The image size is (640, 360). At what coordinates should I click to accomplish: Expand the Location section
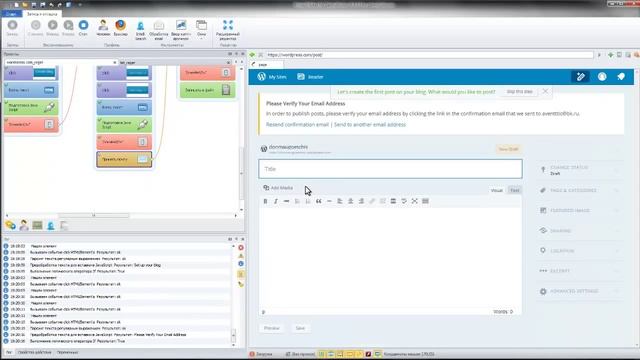pyautogui.click(x=580, y=251)
